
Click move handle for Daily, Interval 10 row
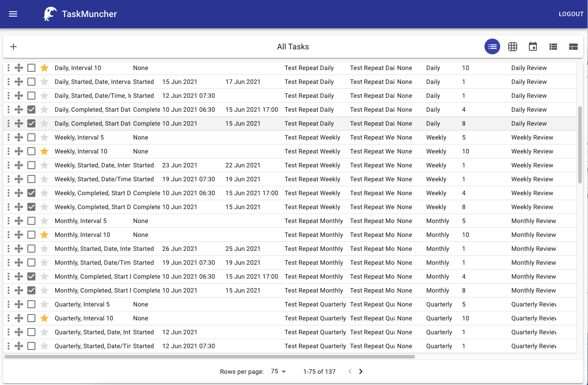click(18, 68)
